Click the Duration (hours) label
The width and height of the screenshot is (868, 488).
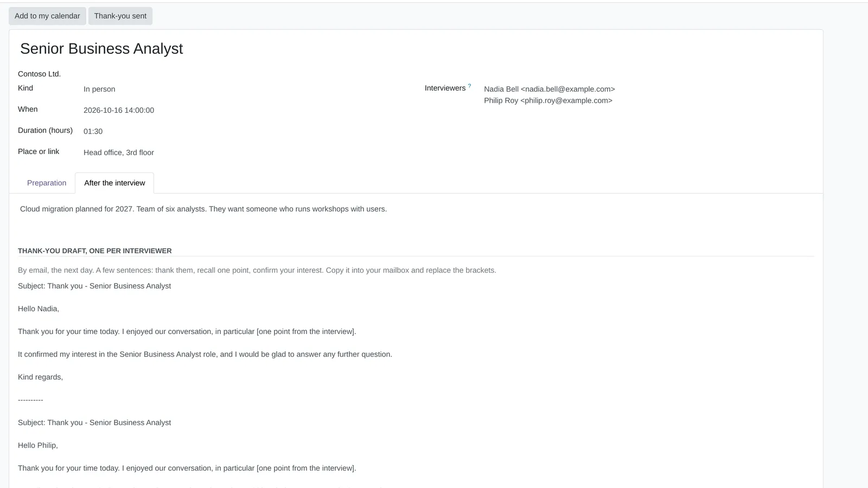[45, 130]
